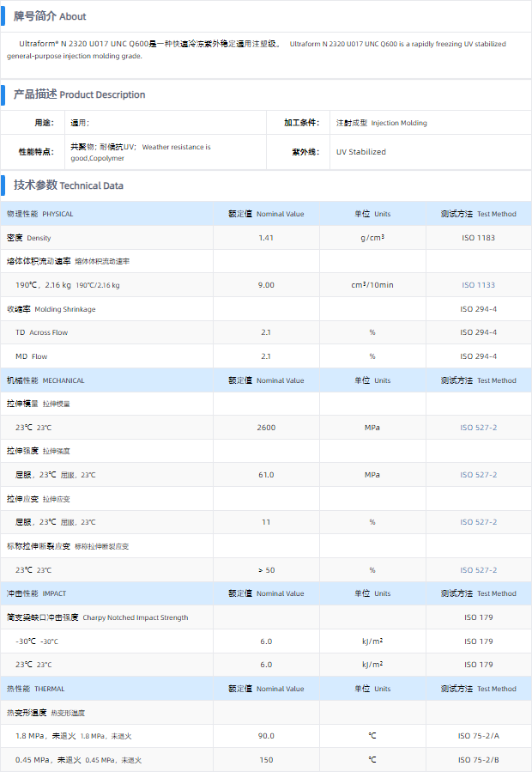Click the 熔体体积流动速率 row label
This screenshot has height=772, width=532.
[68, 261]
